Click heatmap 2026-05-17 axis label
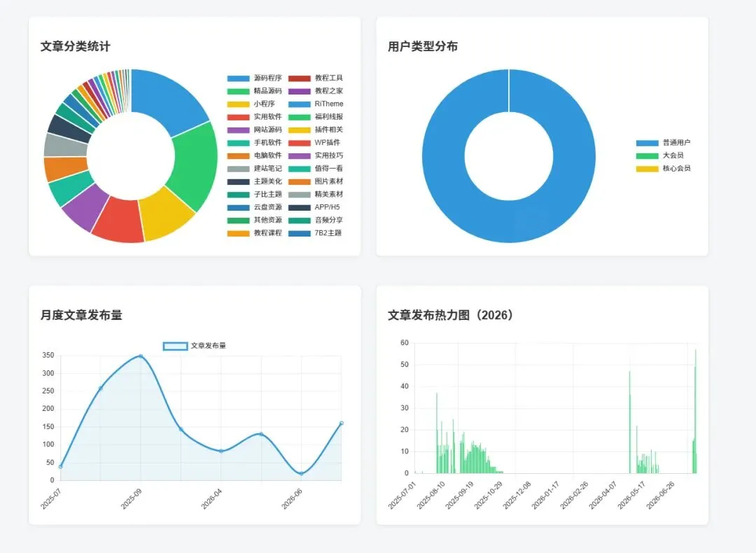This screenshot has height=553, width=756. click(x=631, y=495)
